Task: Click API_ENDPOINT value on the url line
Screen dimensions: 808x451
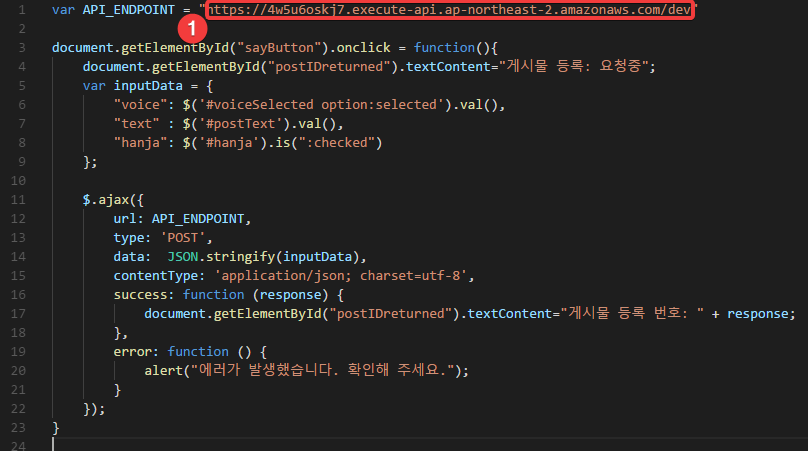Action: (x=198, y=219)
